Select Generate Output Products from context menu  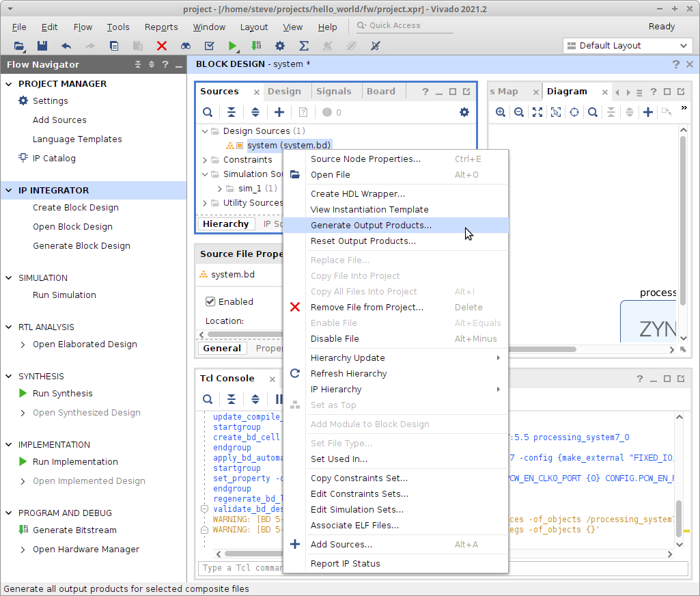371,225
